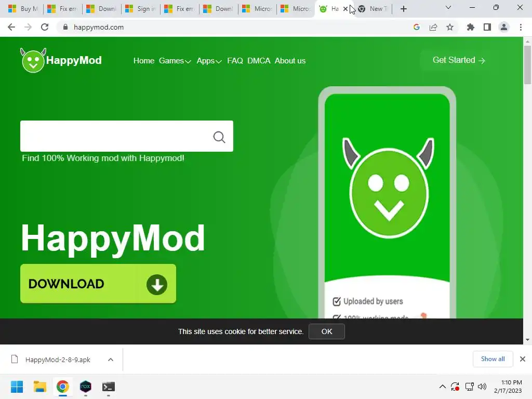Click the magnifier search icon
The height and width of the screenshot is (399, 532).
click(x=219, y=137)
